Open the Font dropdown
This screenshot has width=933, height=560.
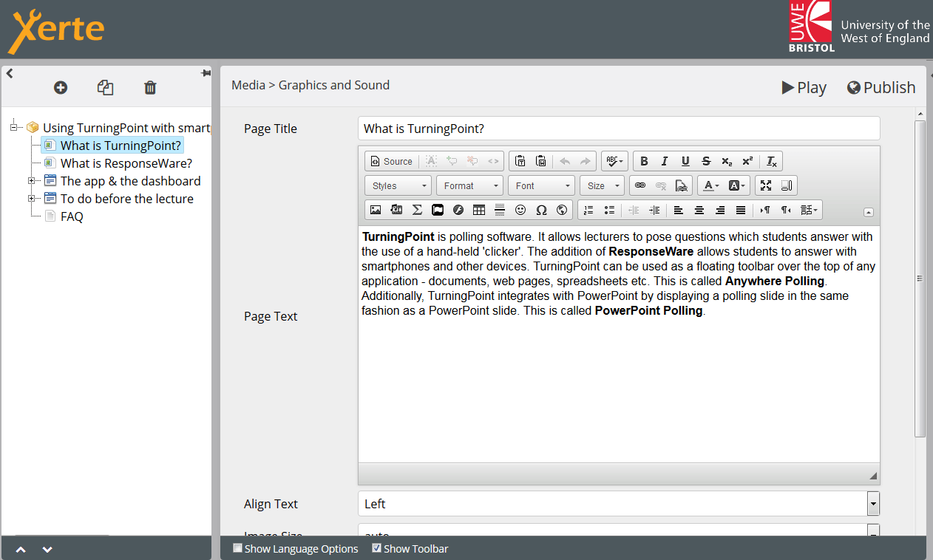(x=543, y=185)
